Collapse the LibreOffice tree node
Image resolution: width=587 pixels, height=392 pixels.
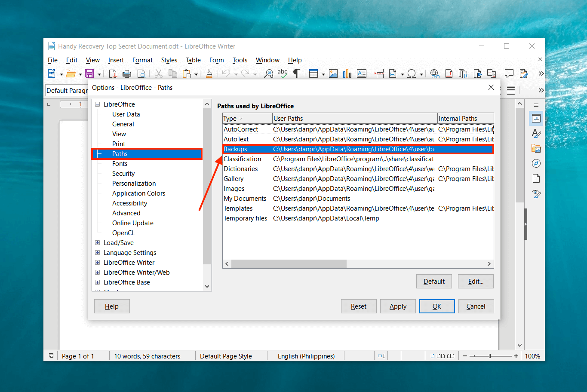[98, 104]
